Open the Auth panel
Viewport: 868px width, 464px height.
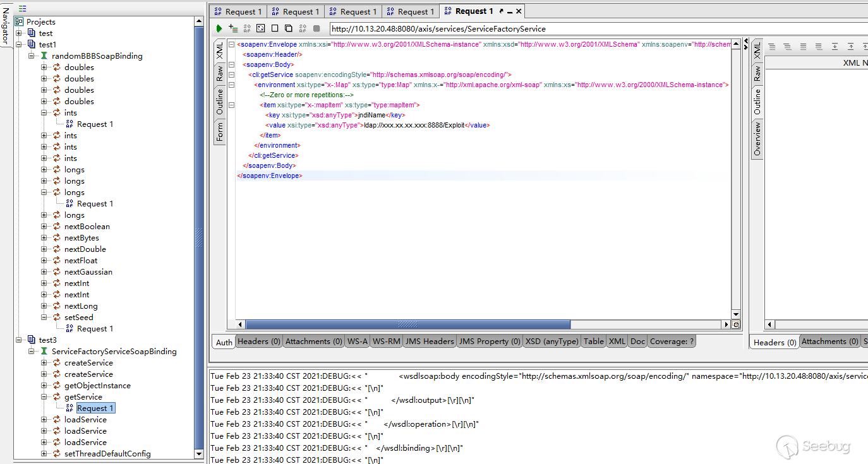(223, 342)
